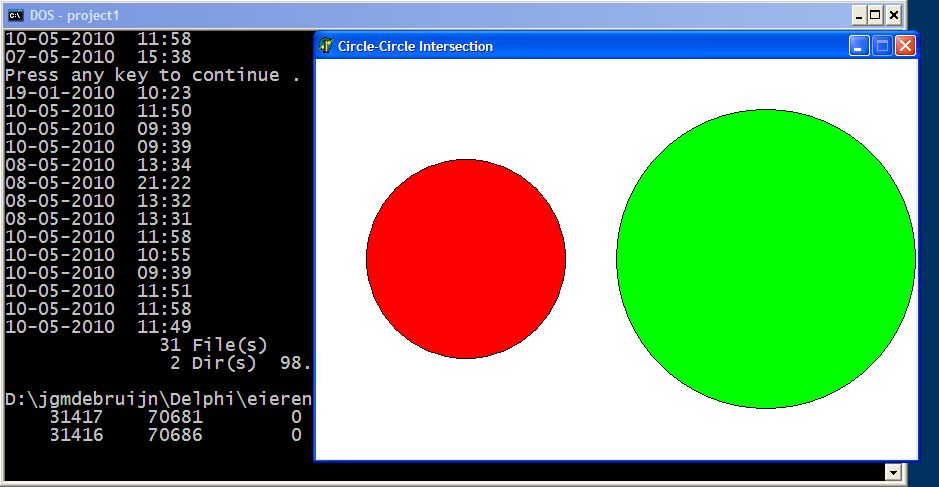Viewport: 939px width, 487px height.
Task: Open the DOS window system menu icon
Action: [x=16, y=15]
